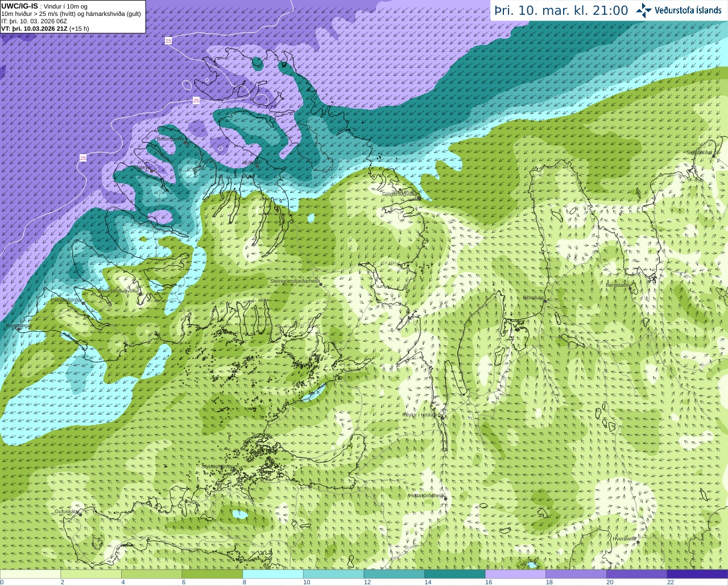Click the 2–4 m/s light green legend swatch
Image resolution: width=728 pixels, height=586 pixels.
[91, 574]
